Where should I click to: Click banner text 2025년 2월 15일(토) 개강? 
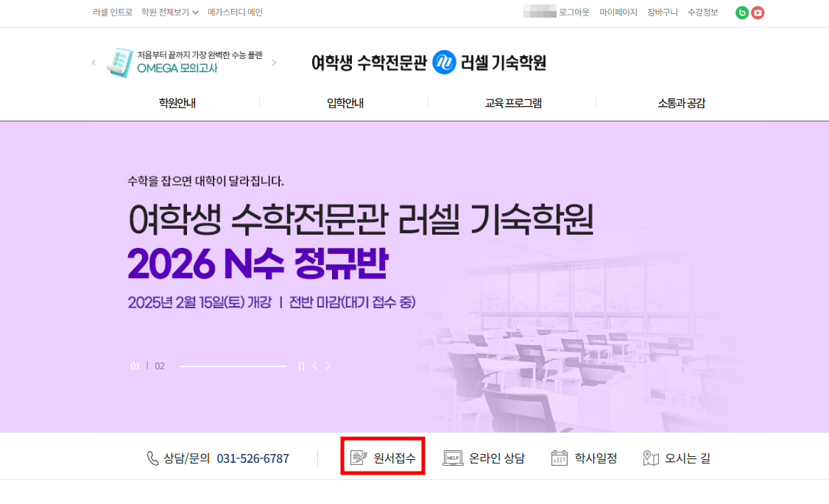pyautogui.click(x=200, y=302)
